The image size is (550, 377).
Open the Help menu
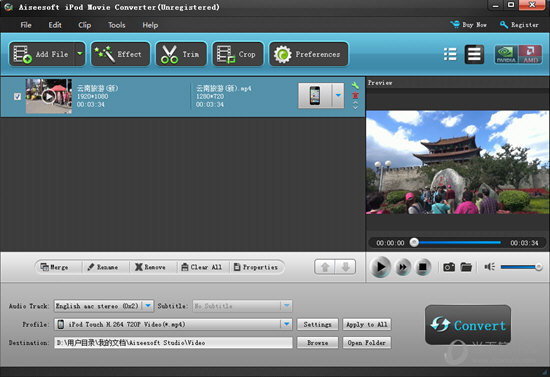click(x=150, y=25)
